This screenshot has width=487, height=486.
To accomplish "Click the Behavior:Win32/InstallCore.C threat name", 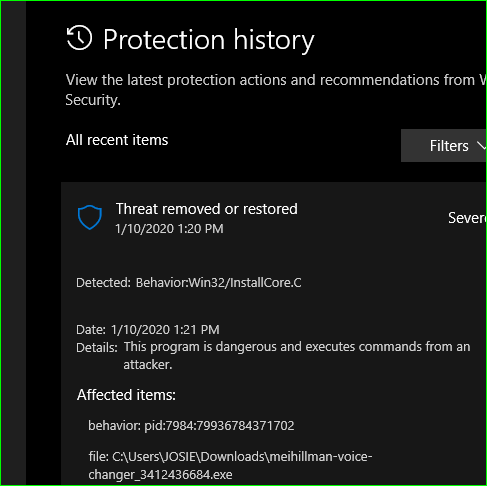I will coord(219,283).
